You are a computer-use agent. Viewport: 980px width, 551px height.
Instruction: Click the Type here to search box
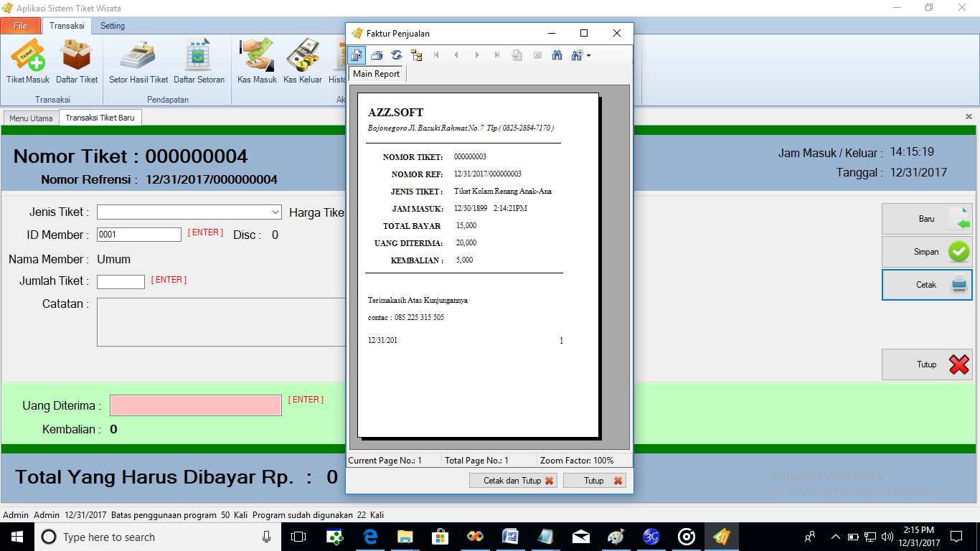(158, 537)
